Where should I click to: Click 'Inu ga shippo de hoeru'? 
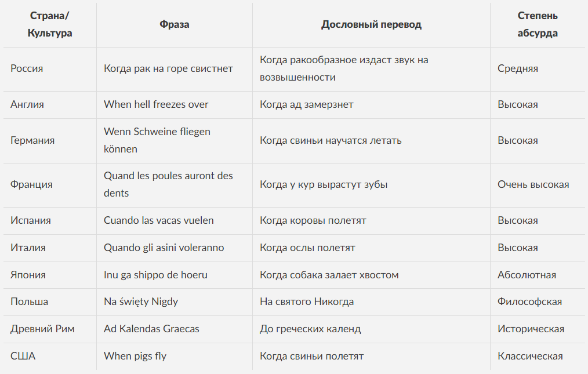tap(155, 275)
